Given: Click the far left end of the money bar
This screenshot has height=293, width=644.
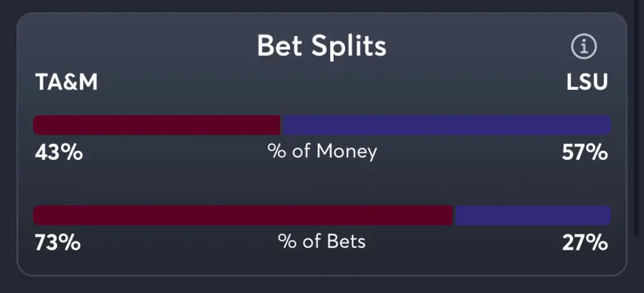Looking at the screenshot, I should pyautogui.click(x=36, y=125).
